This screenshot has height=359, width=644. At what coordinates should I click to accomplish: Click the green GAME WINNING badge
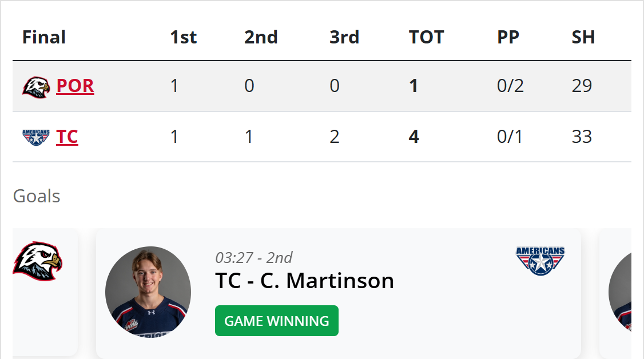tap(276, 321)
